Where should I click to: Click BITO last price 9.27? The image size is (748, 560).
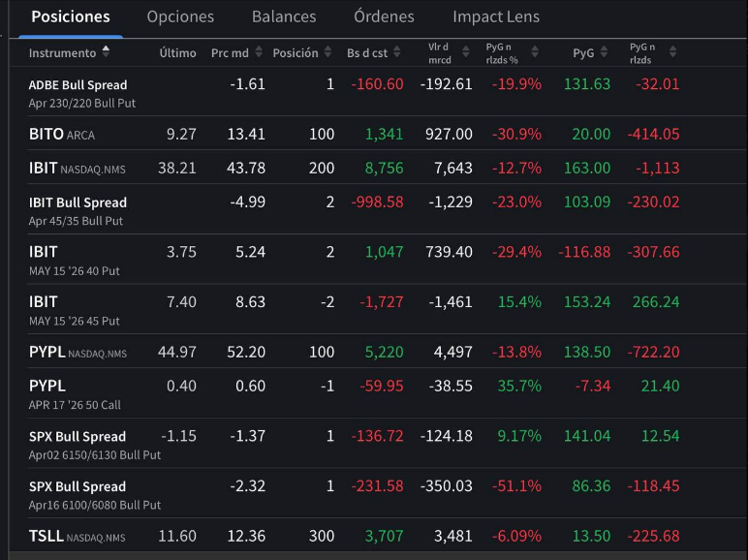pyautogui.click(x=181, y=134)
